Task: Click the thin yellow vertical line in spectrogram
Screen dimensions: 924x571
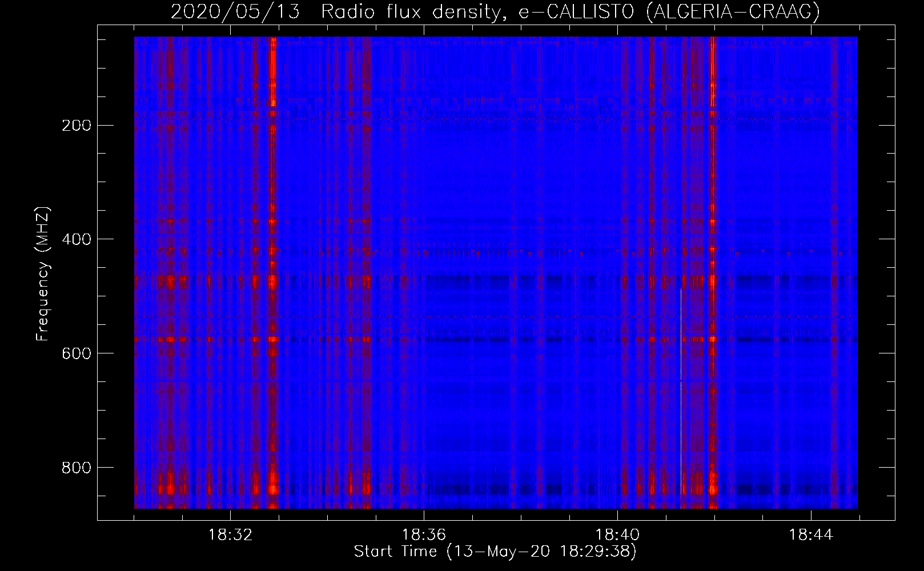Action: (681, 399)
